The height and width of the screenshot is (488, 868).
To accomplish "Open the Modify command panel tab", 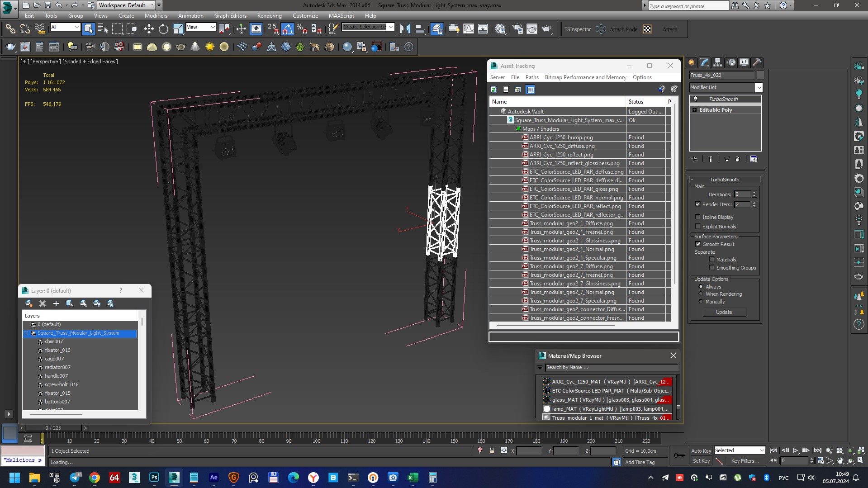I will click(705, 62).
